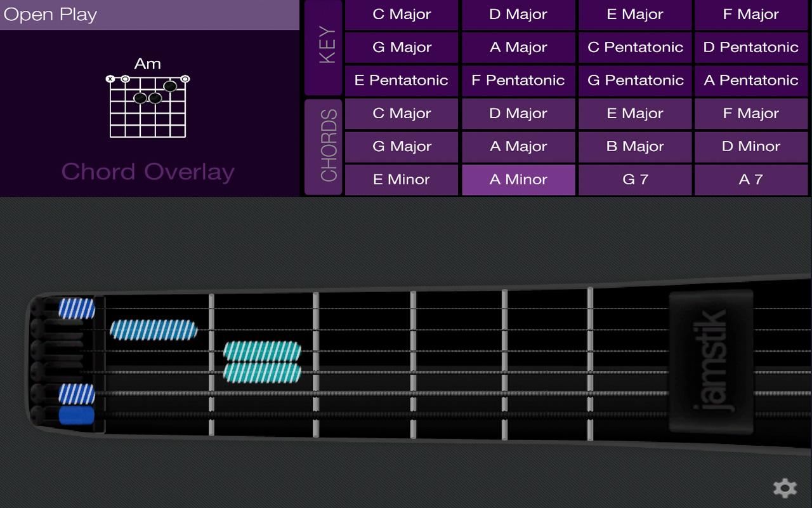The width and height of the screenshot is (812, 508).
Task: Tap open-string marker on top string
Action: pos(77,308)
